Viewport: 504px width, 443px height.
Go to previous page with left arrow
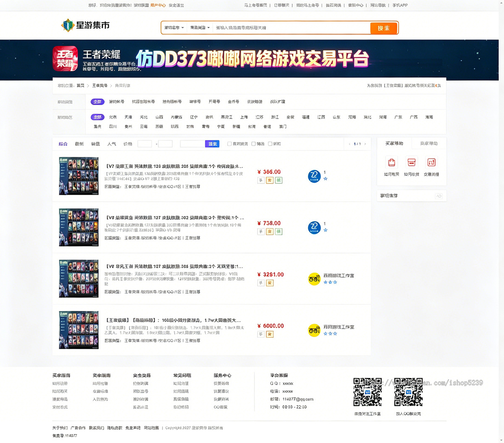349,144
